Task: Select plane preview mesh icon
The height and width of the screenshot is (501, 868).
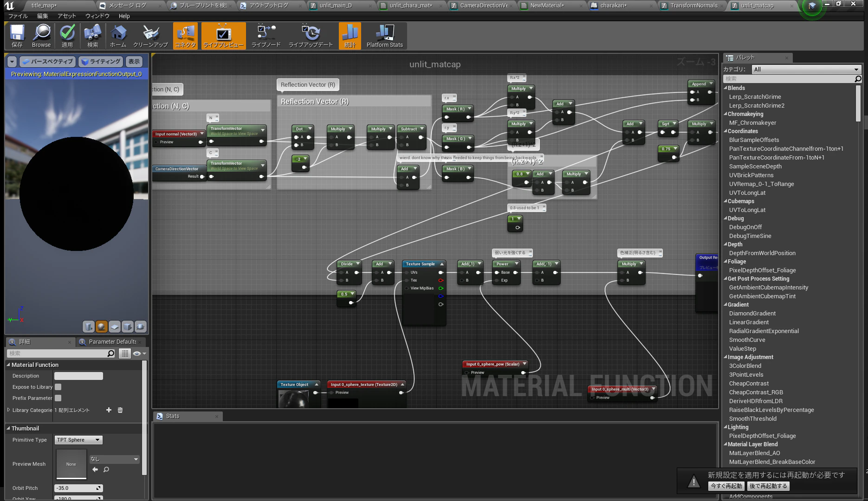Action: click(115, 327)
